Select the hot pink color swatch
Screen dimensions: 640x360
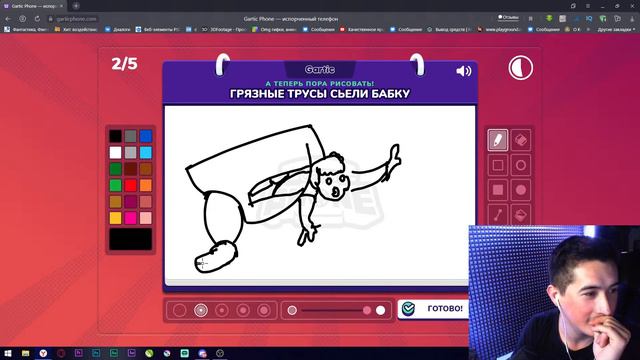tap(130, 218)
